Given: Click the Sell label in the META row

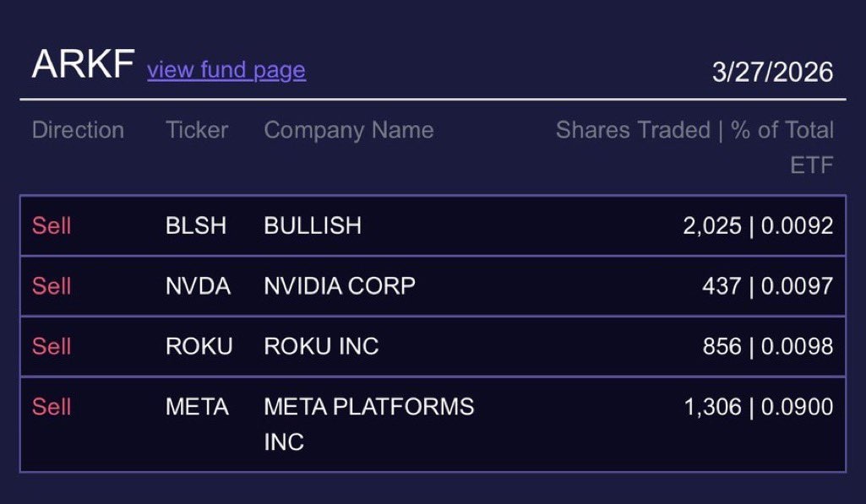Looking at the screenshot, I should [x=52, y=407].
